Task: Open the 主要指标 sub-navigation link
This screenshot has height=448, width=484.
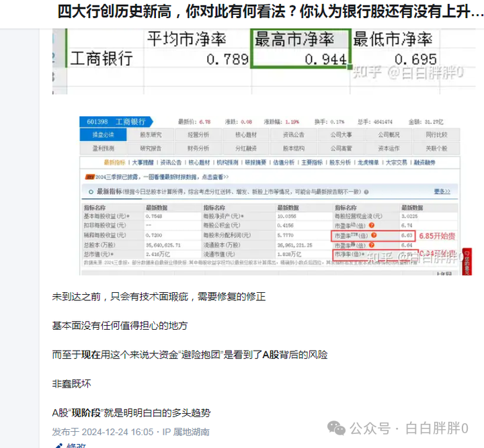Action: click(312, 163)
